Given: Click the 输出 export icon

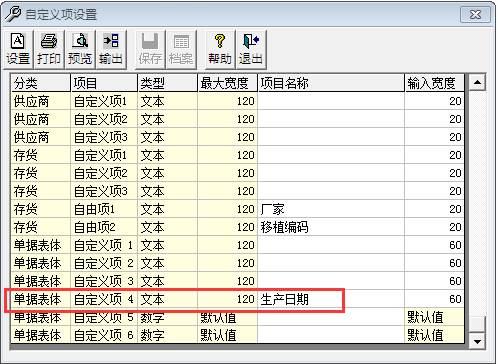Looking at the screenshot, I should (111, 41).
